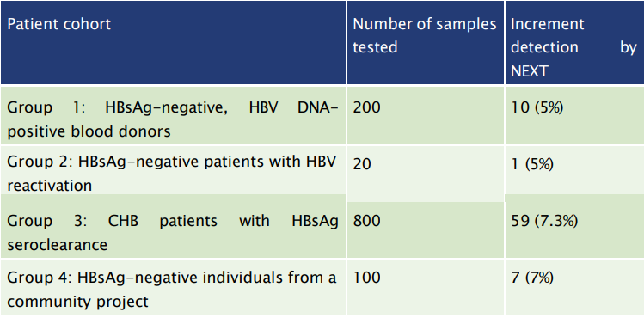Select the word 'reactivation' in Group 2
This screenshot has height=318, width=644.
coord(50,186)
